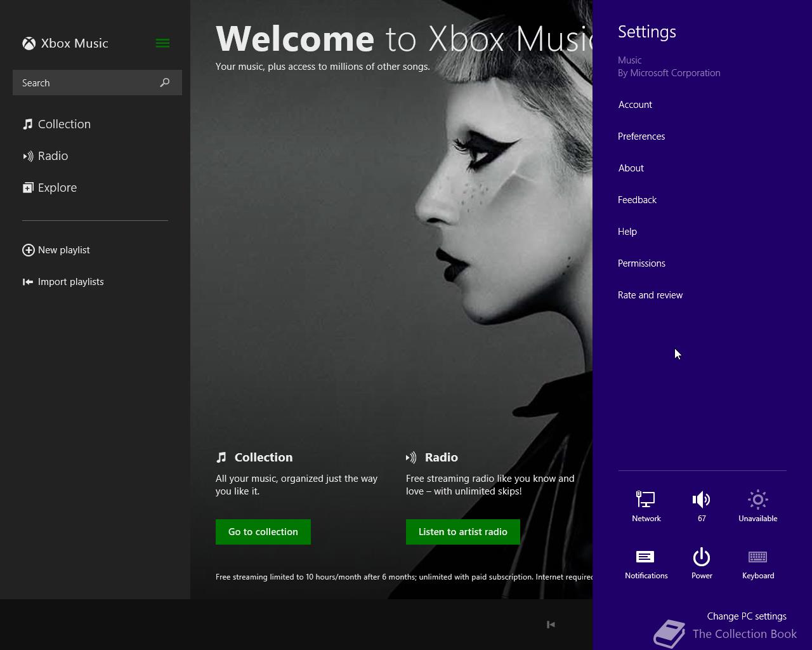Open Collection in the sidebar
Image resolution: width=812 pixels, height=650 pixels.
(x=64, y=124)
